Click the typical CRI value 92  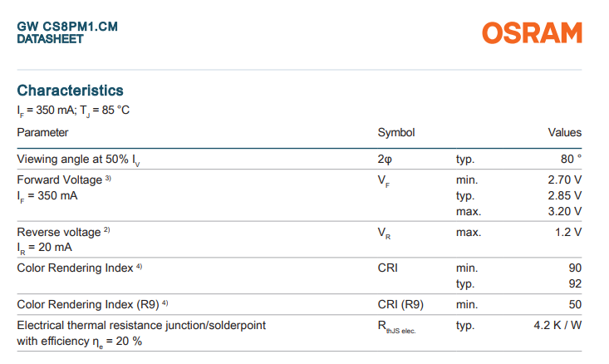coord(575,283)
